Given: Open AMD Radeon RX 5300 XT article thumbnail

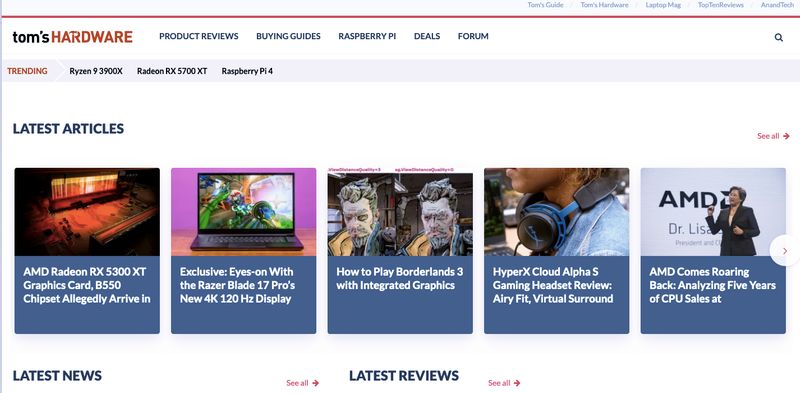Looking at the screenshot, I should (87, 212).
